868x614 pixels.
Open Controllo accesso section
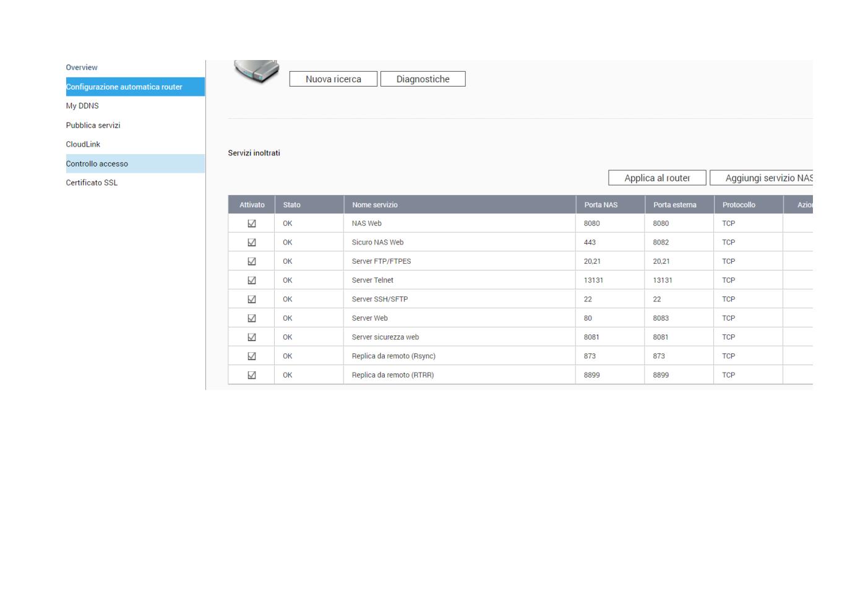click(97, 164)
